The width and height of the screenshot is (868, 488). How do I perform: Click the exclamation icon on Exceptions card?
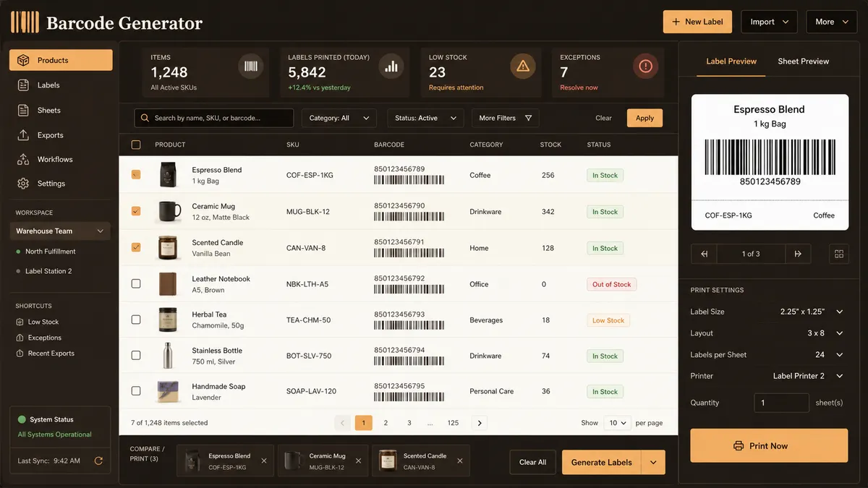645,67
